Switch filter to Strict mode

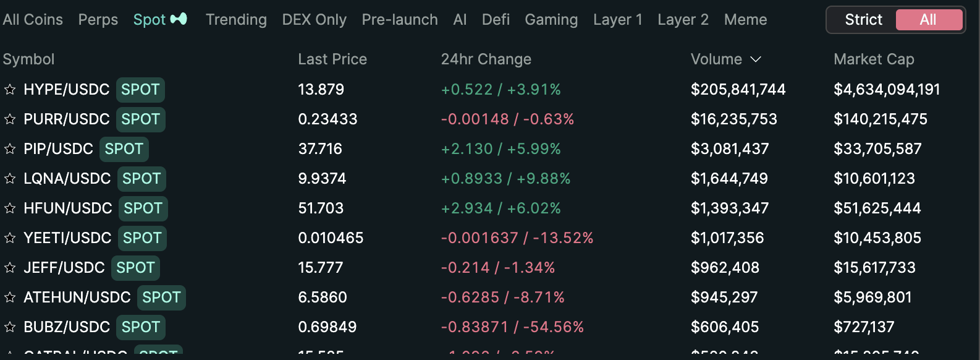[863, 20]
